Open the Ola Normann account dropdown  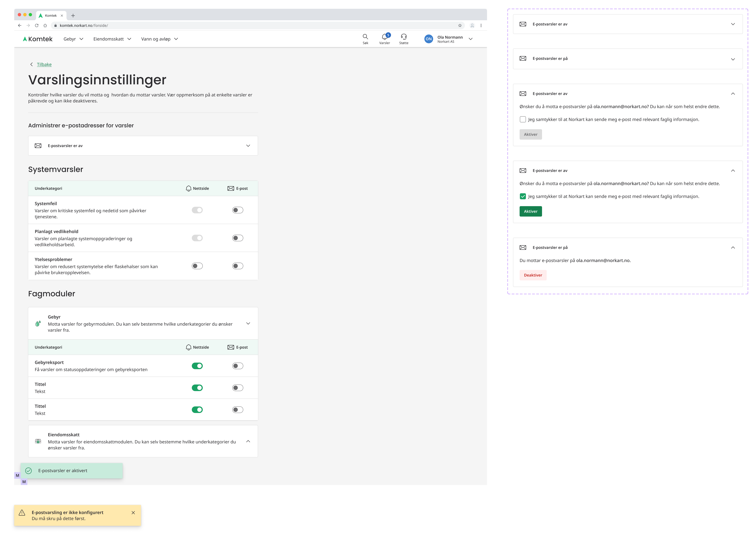coord(470,39)
